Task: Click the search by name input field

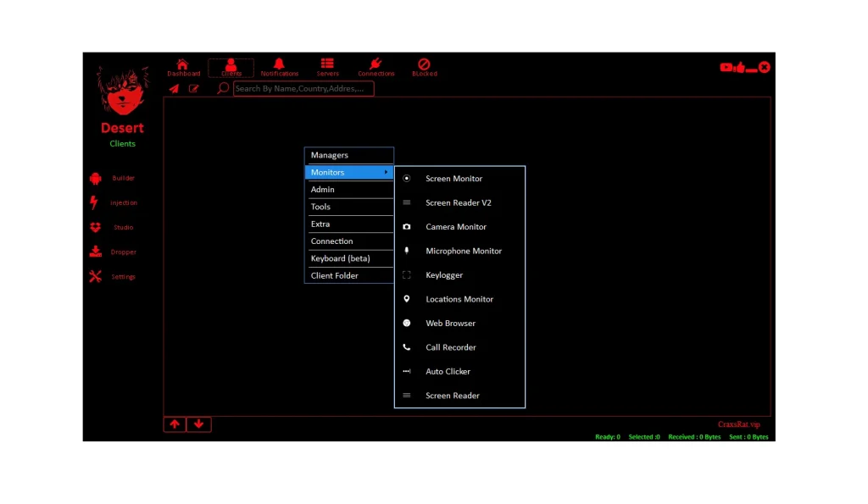Action: 303,88
